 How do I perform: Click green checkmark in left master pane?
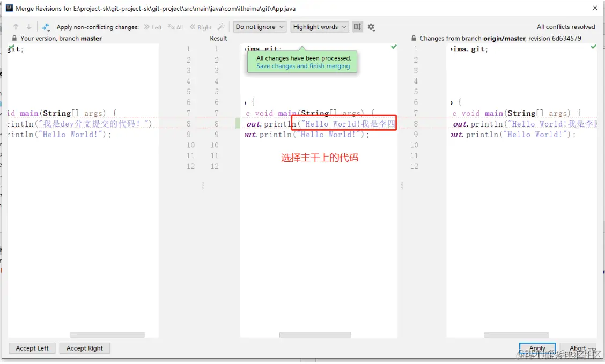point(12,47)
